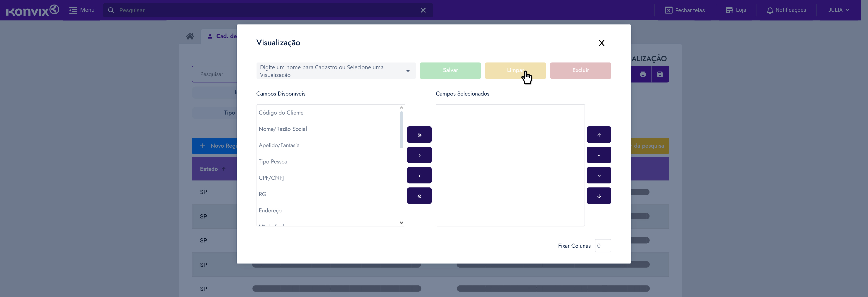
Task: Move all fields to selected list
Action: tap(419, 135)
